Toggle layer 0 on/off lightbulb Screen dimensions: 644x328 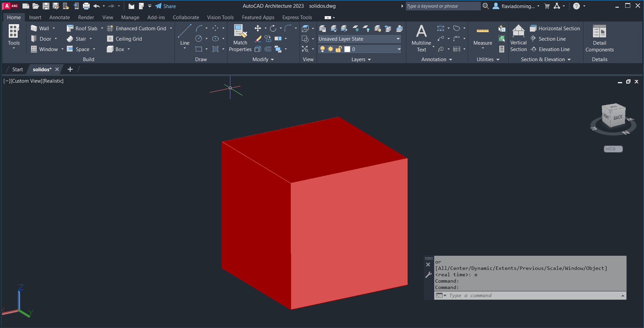322,49
